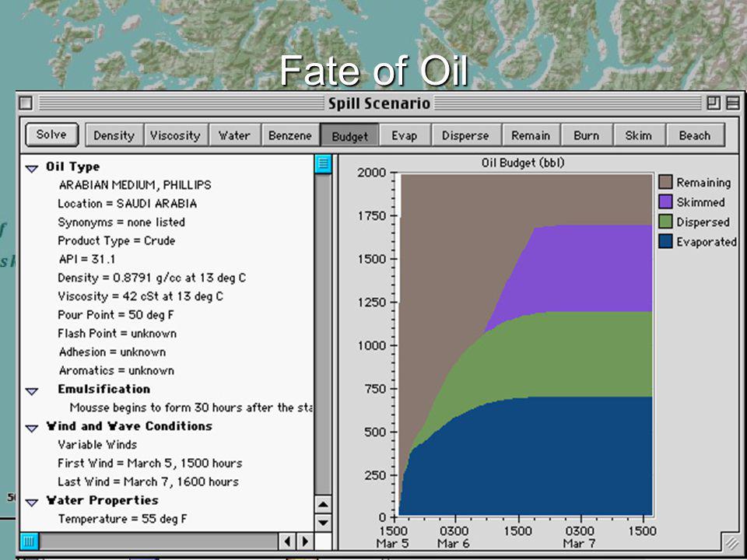Select the Water tab
Viewport: 747px width, 560px height.
click(234, 135)
